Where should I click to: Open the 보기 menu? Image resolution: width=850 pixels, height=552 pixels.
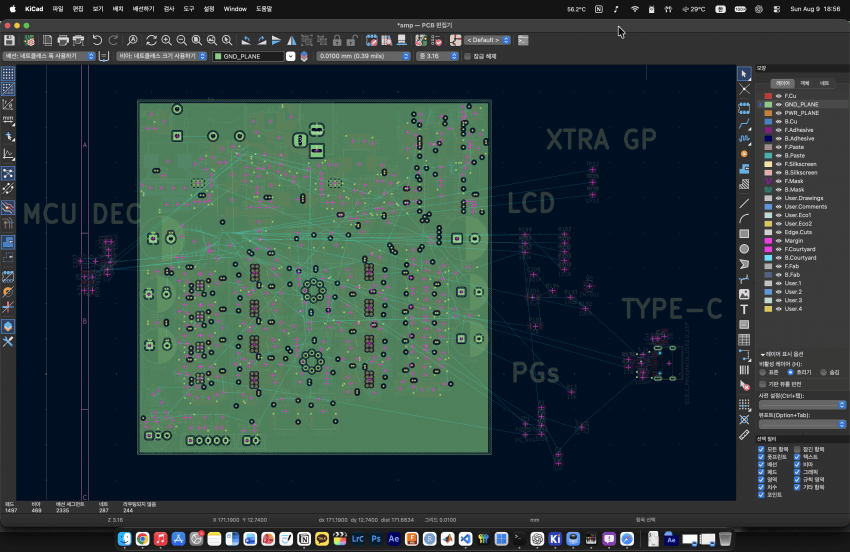click(98, 9)
